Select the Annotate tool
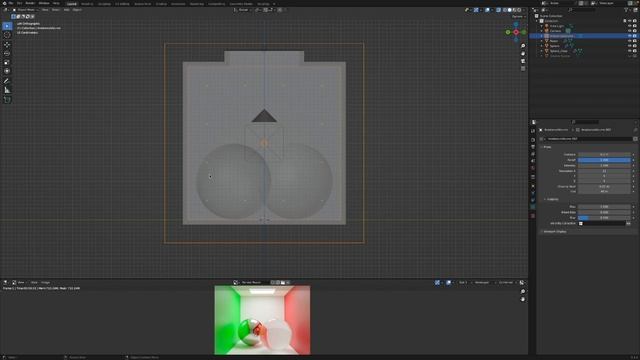640x360 pixels. (7, 81)
